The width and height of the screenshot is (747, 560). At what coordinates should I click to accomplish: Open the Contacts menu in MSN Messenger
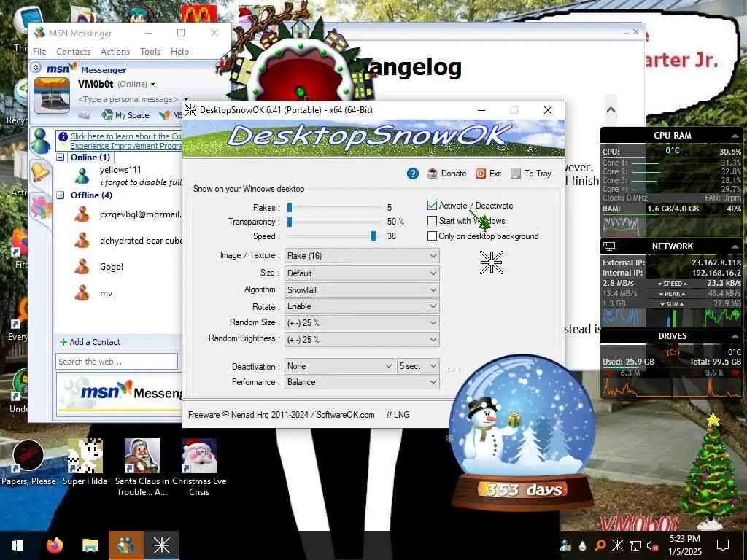point(73,52)
